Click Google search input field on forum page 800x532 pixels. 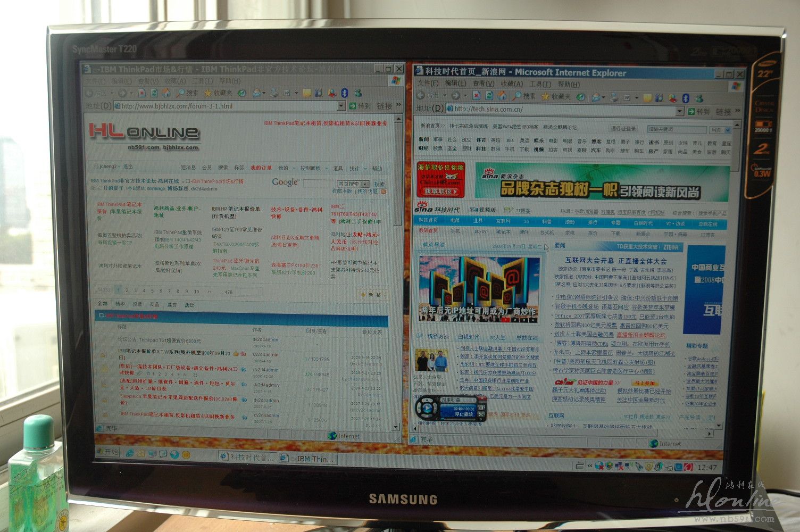point(319,184)
